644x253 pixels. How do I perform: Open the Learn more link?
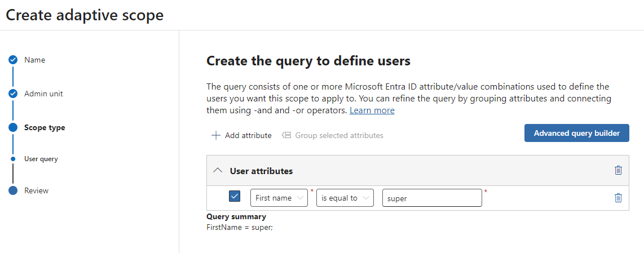pyautogui.click(x=372, y=110)
